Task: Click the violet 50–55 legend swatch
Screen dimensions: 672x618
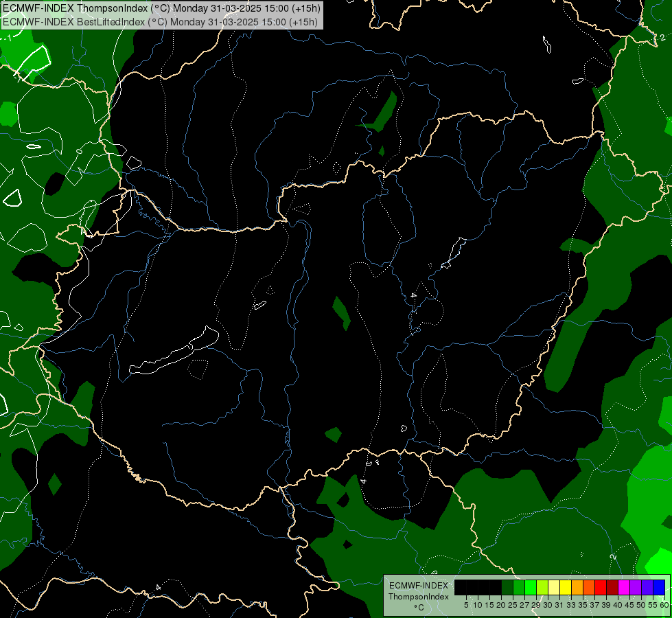Action: [x=647, y=588]
